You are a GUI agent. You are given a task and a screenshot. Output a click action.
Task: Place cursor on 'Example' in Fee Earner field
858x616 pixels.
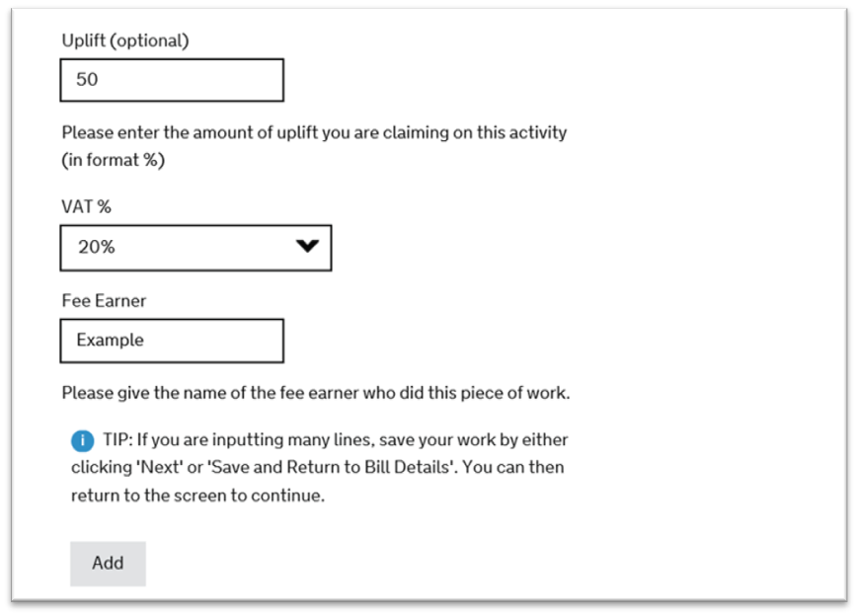110,341
